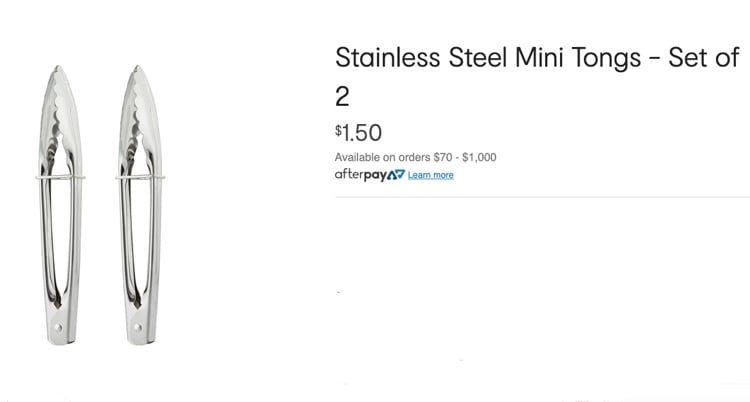Image resolution: width=750 pixels, height=402 pixels.
Task: Click the '2' on the title's second line
Action: pyautogui.click(x=342, y=96)
